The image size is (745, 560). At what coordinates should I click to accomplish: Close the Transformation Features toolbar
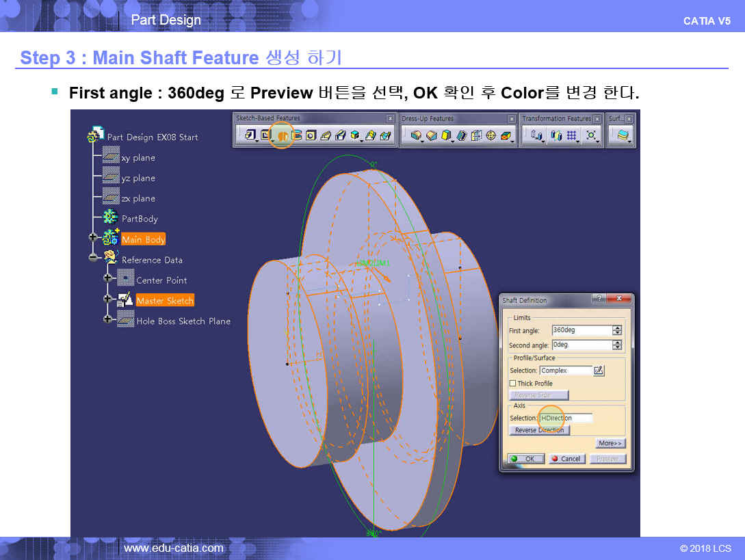click(598, 118)
